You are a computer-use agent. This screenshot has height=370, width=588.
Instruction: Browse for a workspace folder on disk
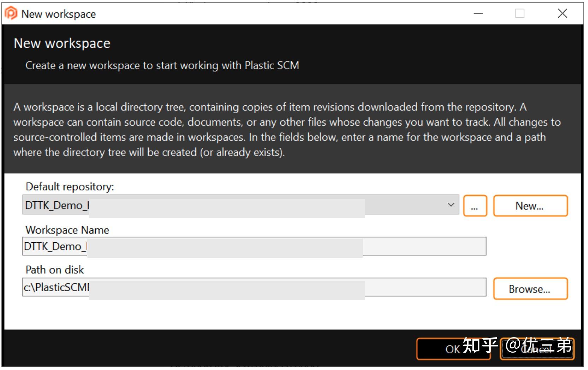point(530,289)
